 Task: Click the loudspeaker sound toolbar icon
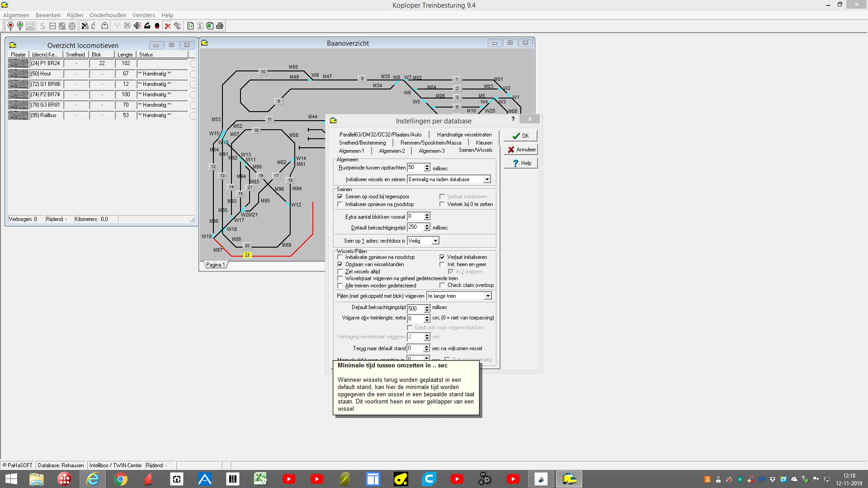(x=137, y=26)
